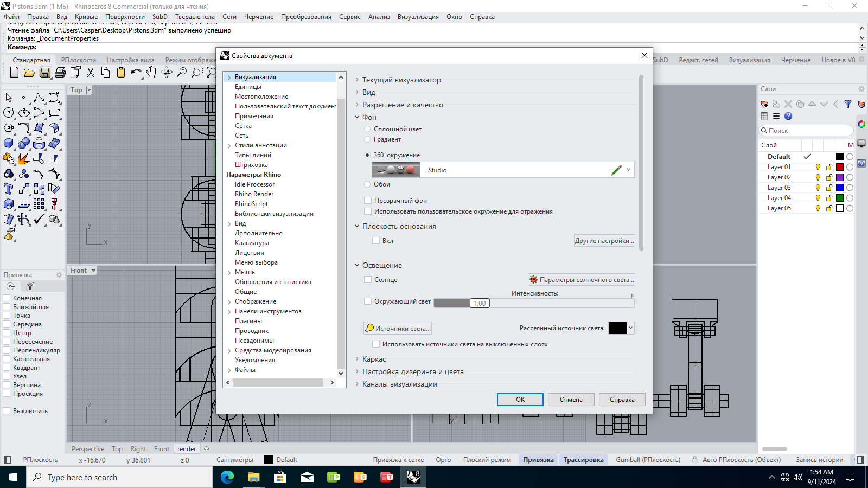Click the Источники света button
The height and width of the screenshot is (488, 868).
tap(398, 328)
